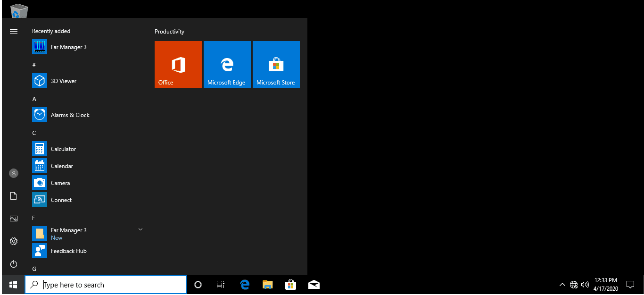This screenshot has width=644, height=295.
Task: Click the letter C section header
Action: point(34,133)
